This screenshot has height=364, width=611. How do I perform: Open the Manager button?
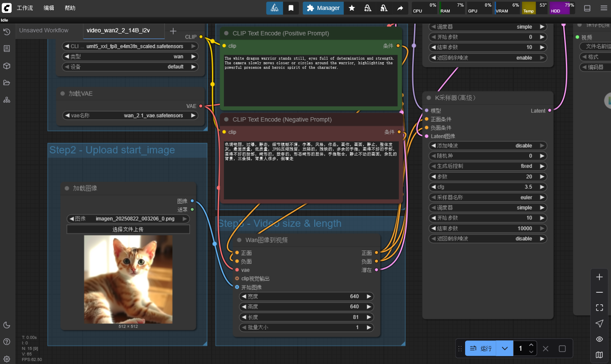coord(323,8)
